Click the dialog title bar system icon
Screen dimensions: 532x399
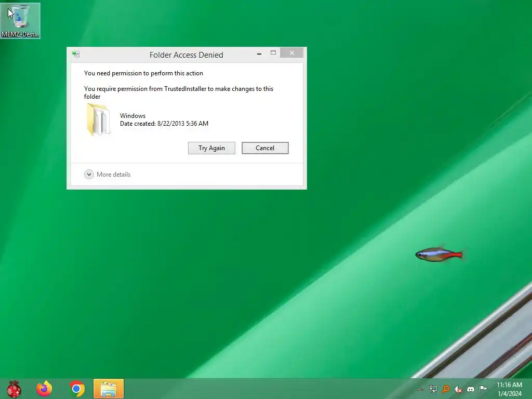tap(76, 54)
